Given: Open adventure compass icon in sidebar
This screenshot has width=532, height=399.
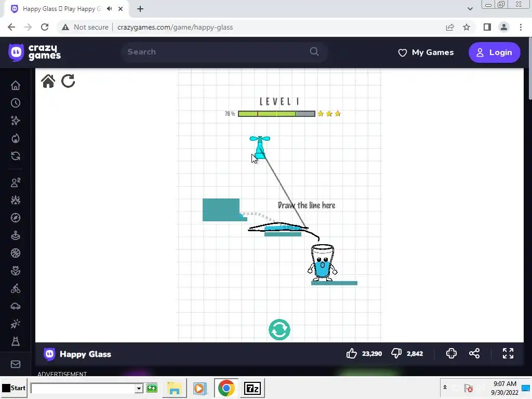Looking at the screenshot, I should point(16,218).
